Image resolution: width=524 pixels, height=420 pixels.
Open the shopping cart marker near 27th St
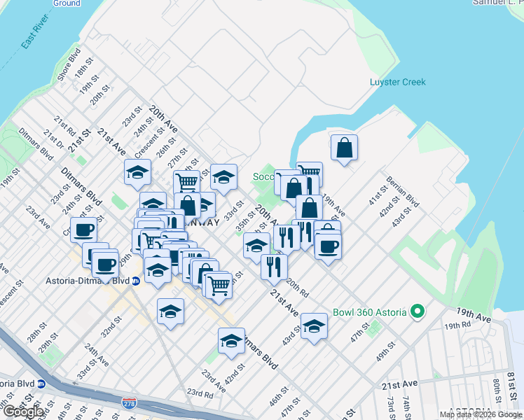point(187,181)
